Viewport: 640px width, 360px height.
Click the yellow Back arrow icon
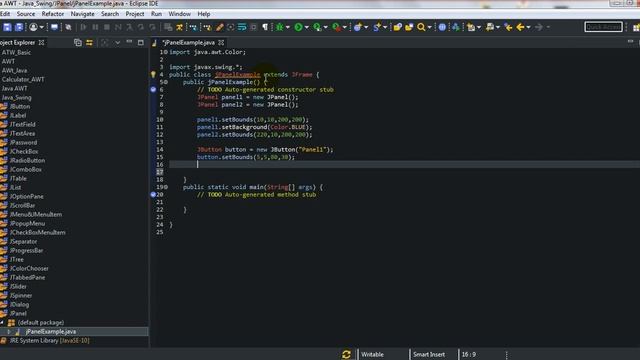point(520,27)
